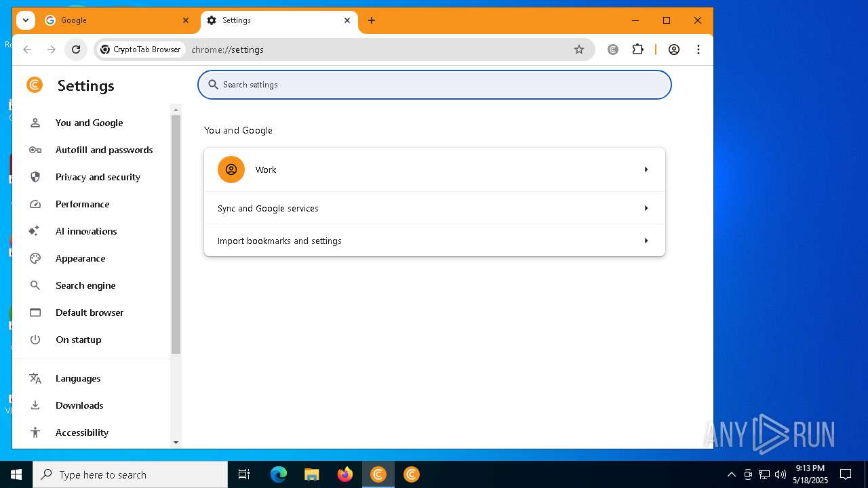The width and height of the screenshot is (868, 488).
Task: Go forward using the forward arrow
Action: point(52,49)
